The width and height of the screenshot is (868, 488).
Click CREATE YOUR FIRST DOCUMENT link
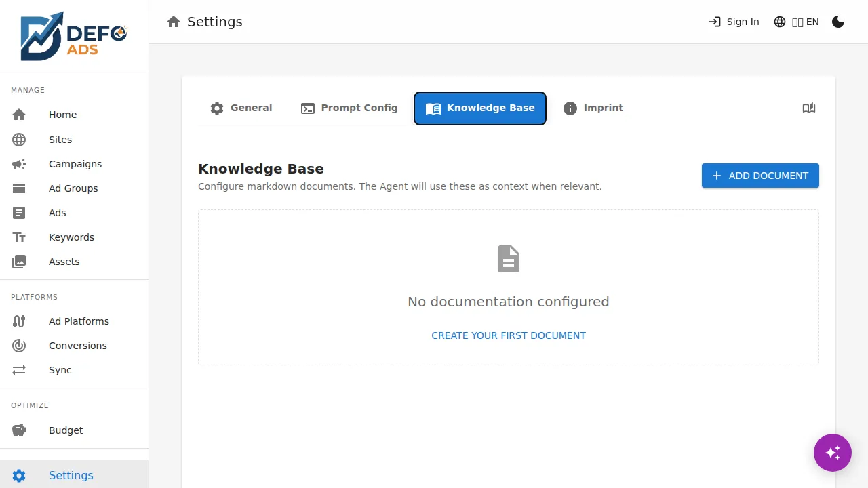click(x=509, y=335)
